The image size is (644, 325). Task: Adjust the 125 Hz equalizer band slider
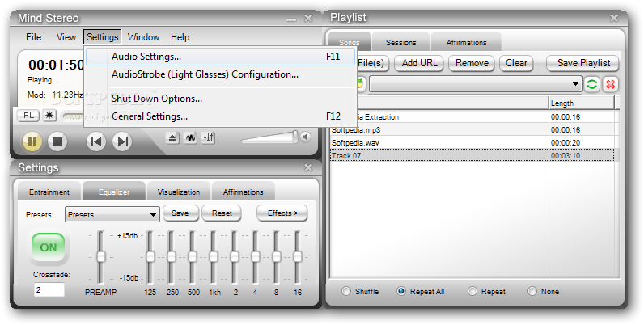150,257
